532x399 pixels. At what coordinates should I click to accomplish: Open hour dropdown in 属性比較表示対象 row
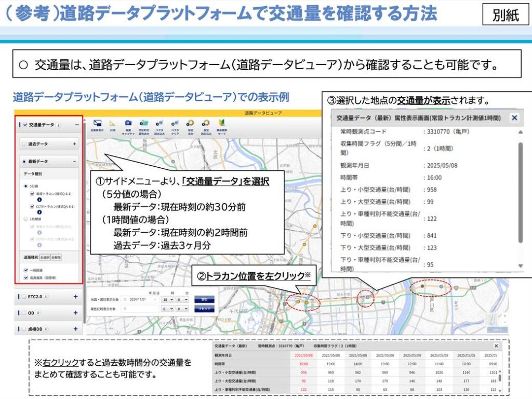click(x=168, y=309)
